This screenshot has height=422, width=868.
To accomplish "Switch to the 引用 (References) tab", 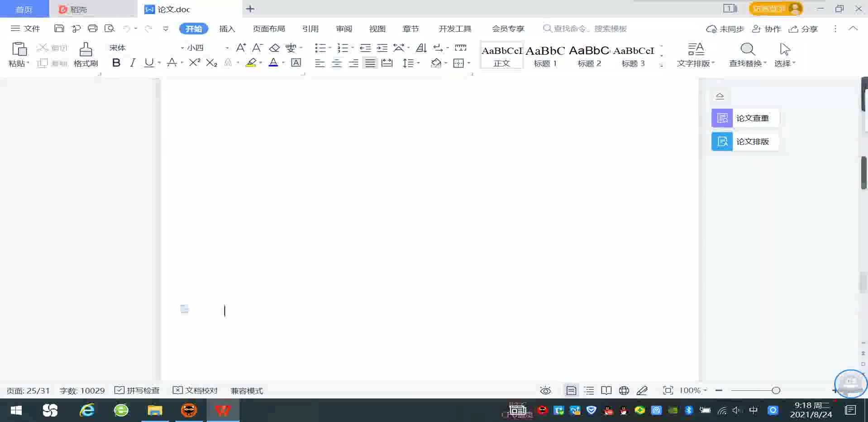I will click(310, 29).
